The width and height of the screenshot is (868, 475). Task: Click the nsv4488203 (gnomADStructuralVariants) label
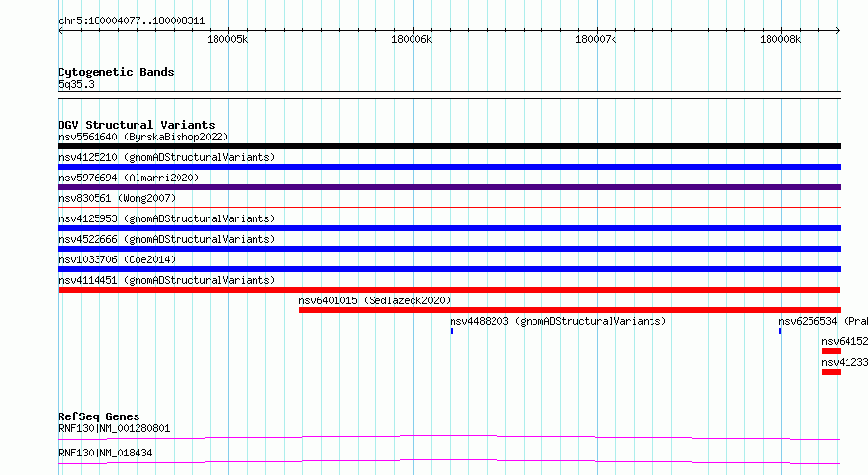coord(558,321)
